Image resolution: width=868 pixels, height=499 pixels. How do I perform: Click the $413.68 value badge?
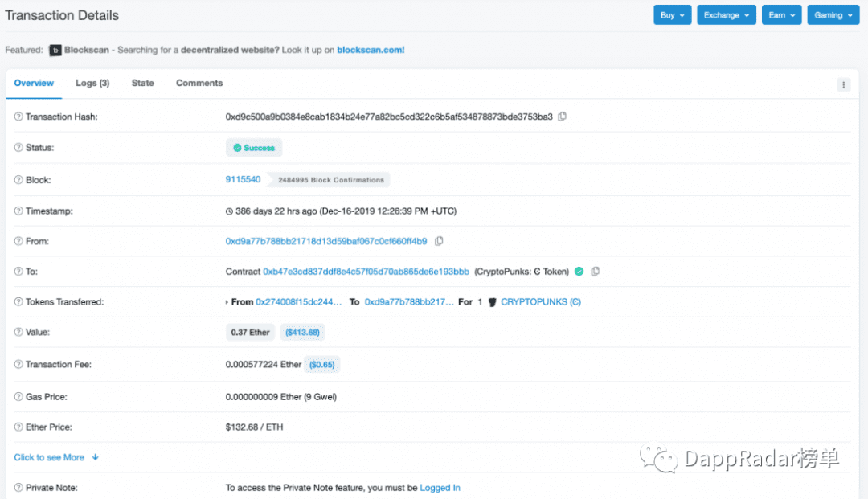302,333
